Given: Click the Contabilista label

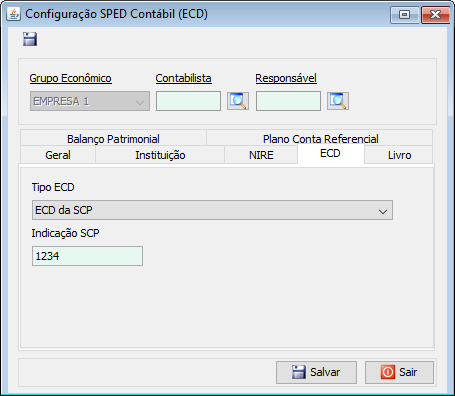Looking at the screenshot, I should pyautogui.click(x=184, y=78).
